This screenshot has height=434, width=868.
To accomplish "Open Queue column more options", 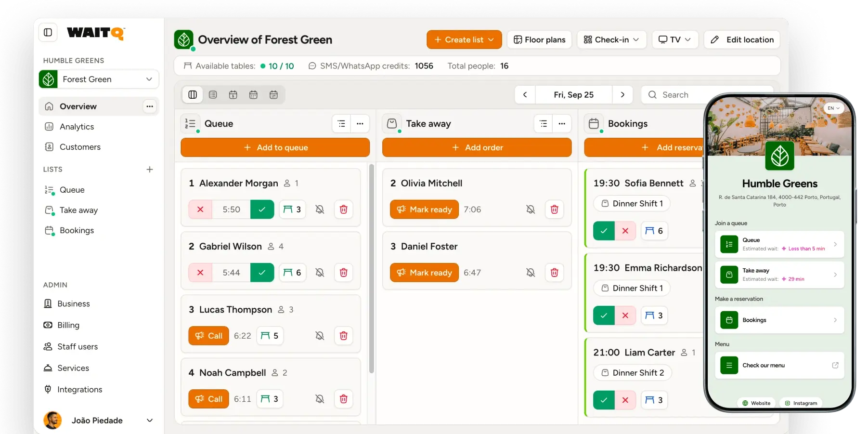I will click(x=360, y=124).
